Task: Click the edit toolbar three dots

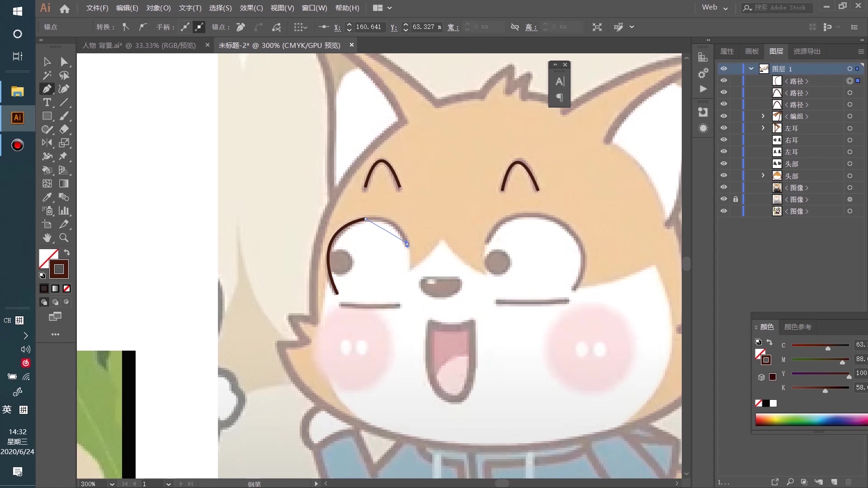Action: coord(55,334)
